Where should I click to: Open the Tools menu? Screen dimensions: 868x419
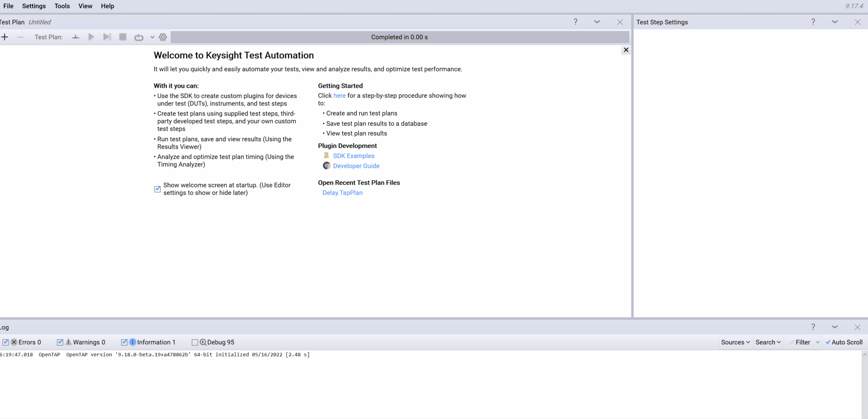point(62,6)
